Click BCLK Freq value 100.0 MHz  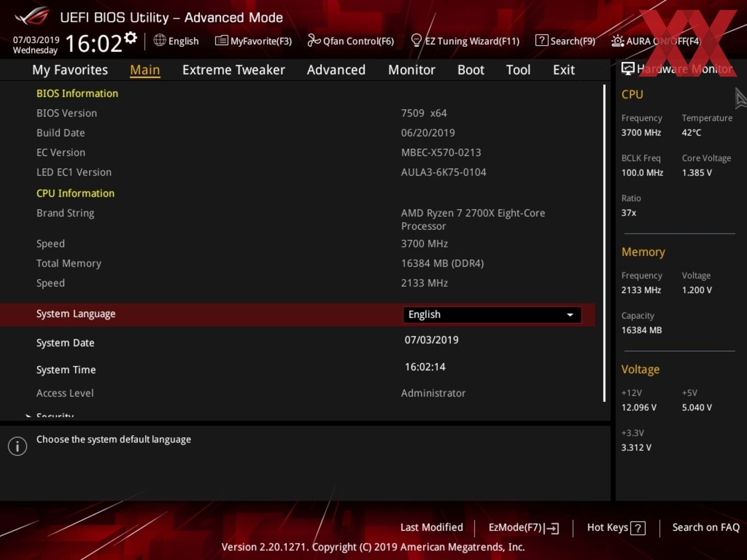pyautogui.click(x=642, y=172)
